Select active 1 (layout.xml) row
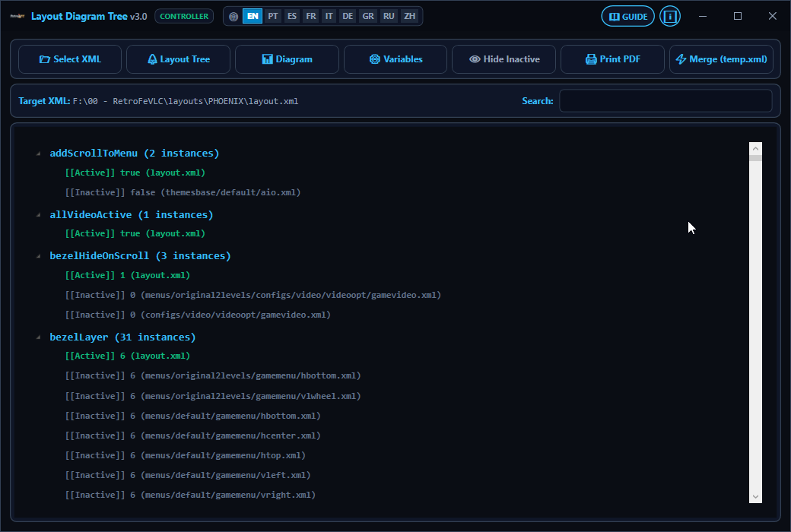 128,275
